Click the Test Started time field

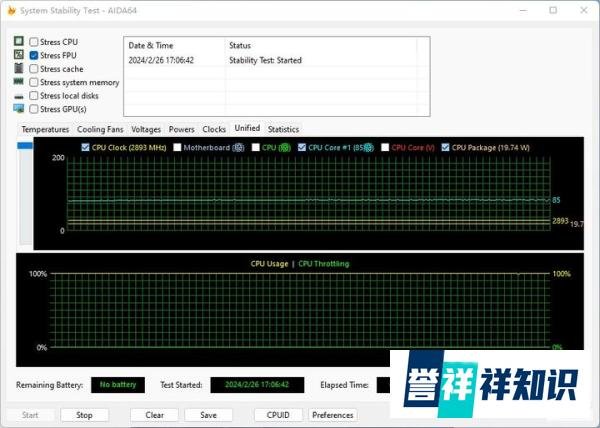257,385
